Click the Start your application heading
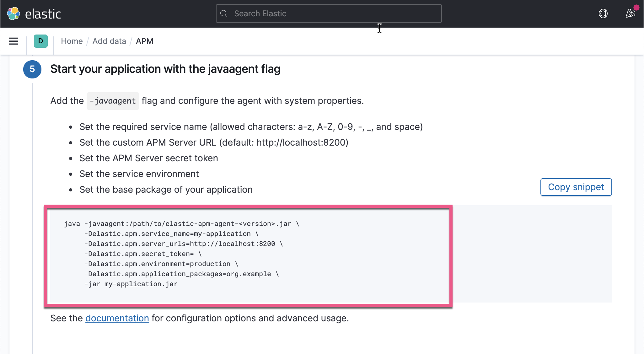This screenshot has width=644, height=354. pos(166,69)
